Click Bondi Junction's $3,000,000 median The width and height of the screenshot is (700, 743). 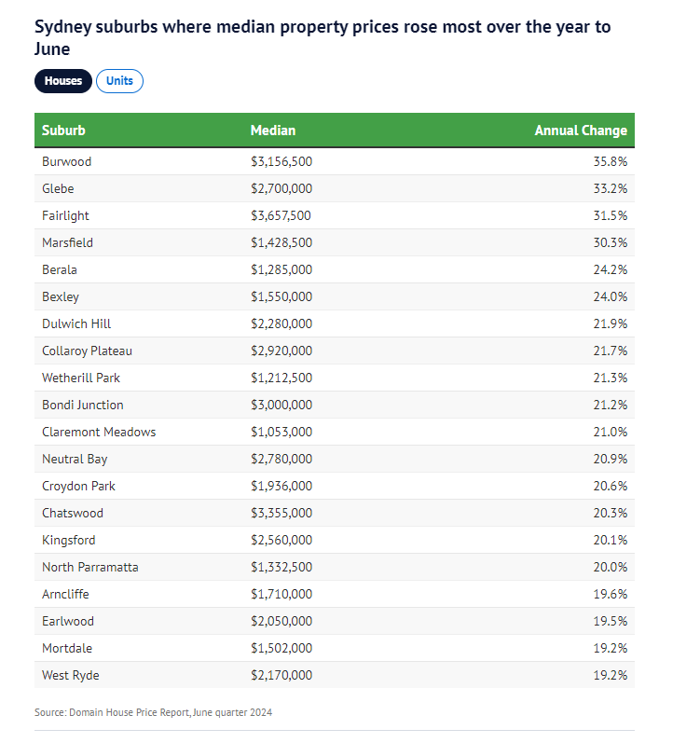(x=281, y=405)
